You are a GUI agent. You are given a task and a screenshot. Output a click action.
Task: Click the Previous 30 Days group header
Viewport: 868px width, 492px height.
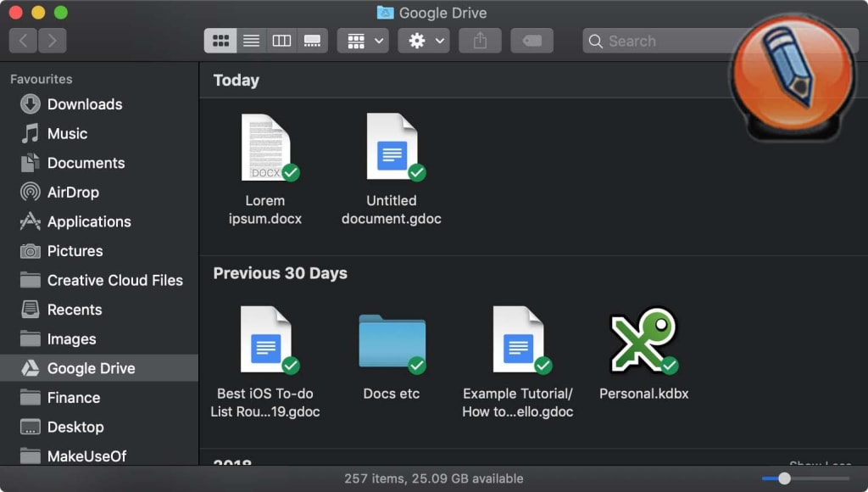[280, 273]
